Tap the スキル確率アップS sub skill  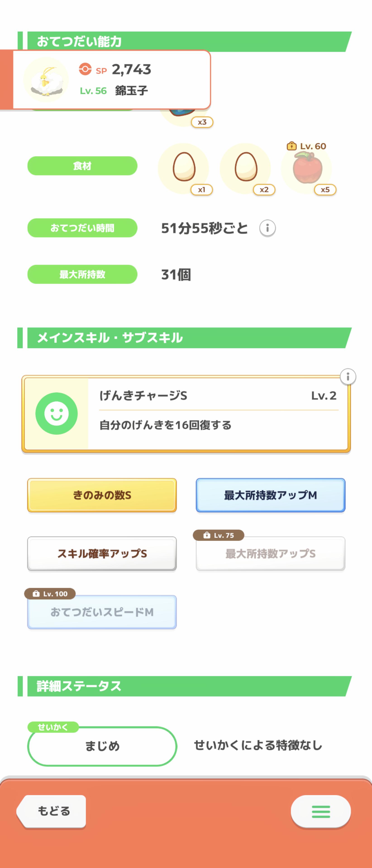[102, 553]
